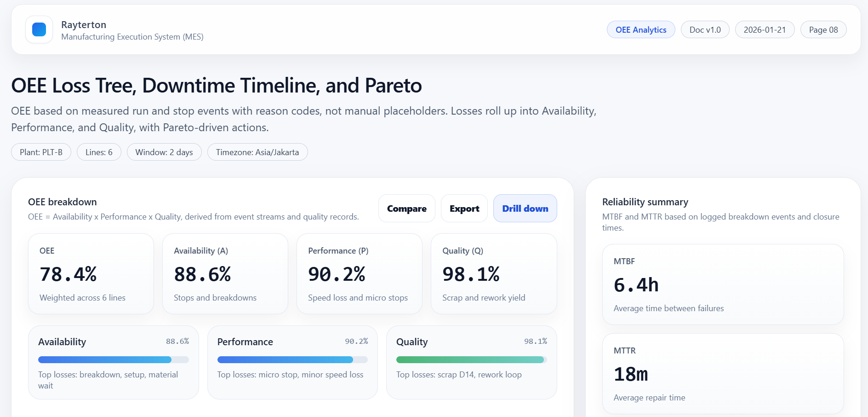Click the Timezone: Asia/Jakarta chip

coord(257,152)
